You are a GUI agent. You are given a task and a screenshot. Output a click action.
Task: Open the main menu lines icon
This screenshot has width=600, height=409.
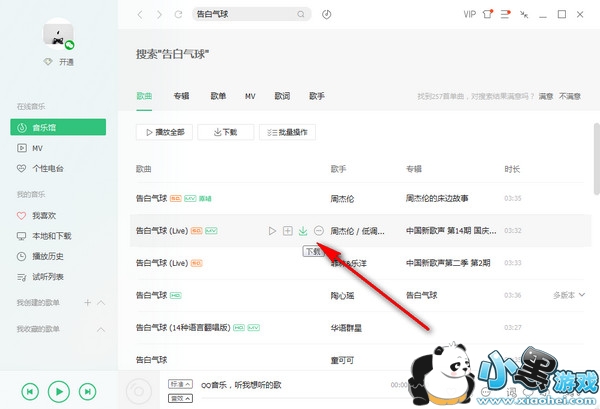tap(505, 15)
